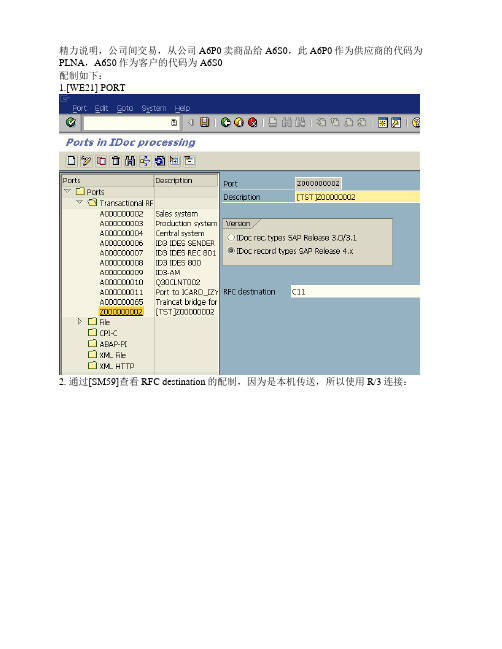502x649 pixels.
Task: Click the small arrow beside command field
Action: (191, 123)
